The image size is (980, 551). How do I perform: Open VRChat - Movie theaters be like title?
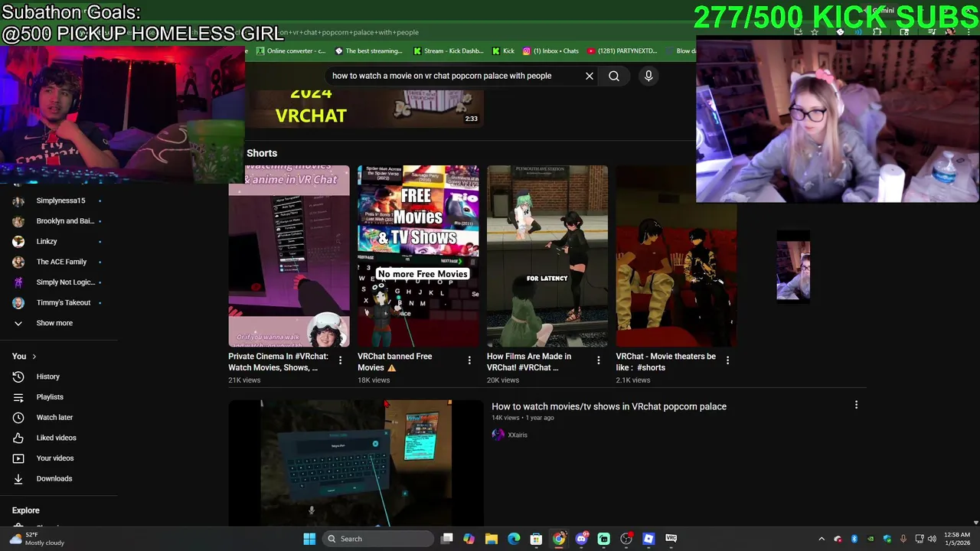tap(666, 362)
